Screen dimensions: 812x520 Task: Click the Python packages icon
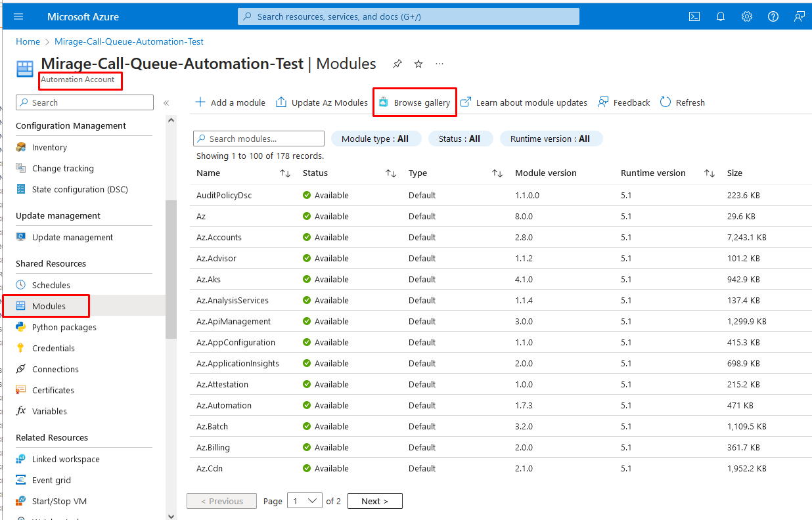[21, 327]
